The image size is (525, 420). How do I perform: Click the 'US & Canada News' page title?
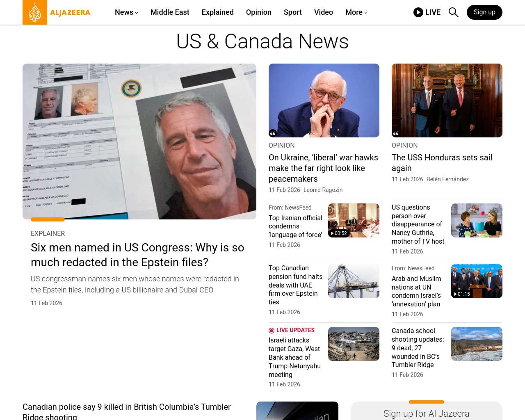tap(262, 41)
